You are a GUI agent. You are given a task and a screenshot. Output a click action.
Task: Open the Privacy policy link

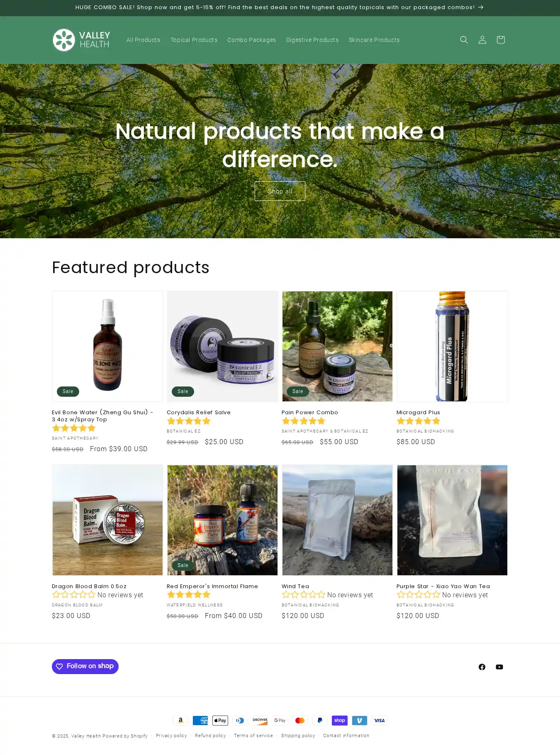point(171,735)
